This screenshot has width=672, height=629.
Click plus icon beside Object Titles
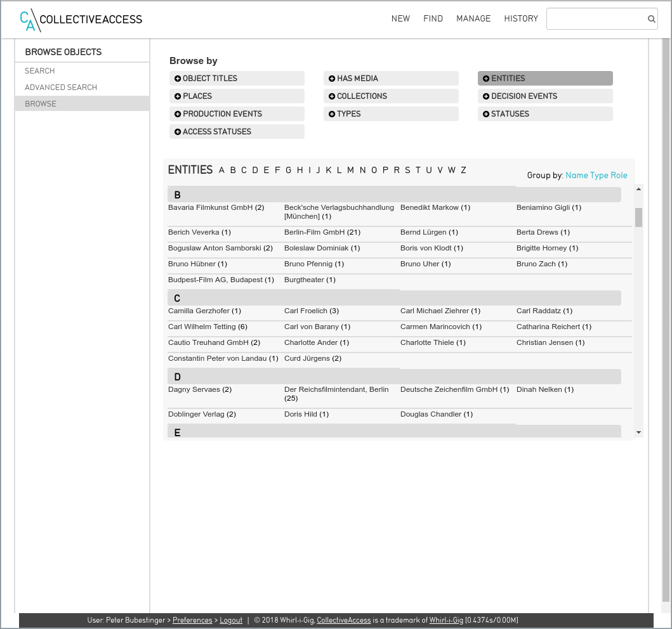178,79
